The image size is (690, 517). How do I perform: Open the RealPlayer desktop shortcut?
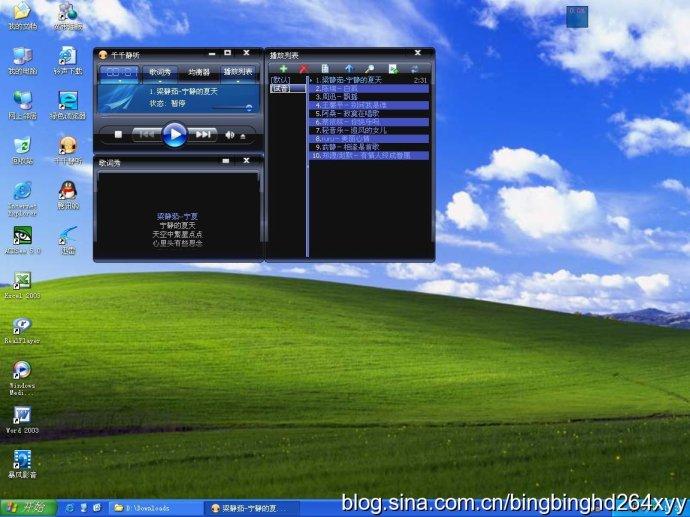pos(22,331)
